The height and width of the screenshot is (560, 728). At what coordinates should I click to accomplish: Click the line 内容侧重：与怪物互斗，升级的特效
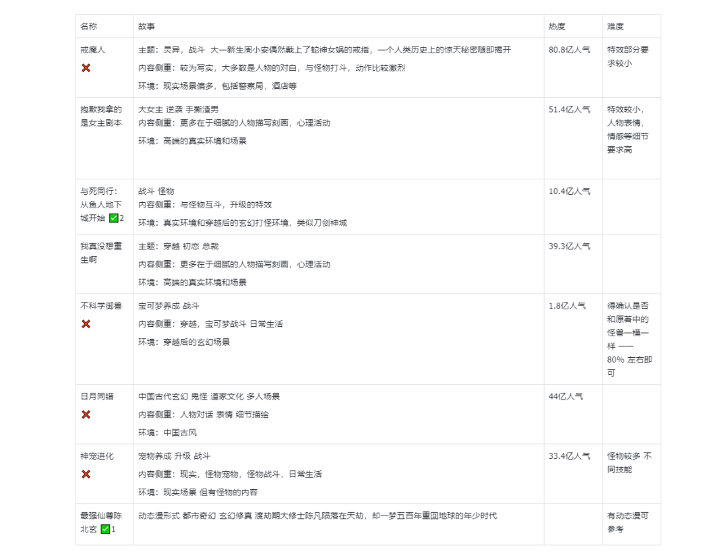pyautogui.click(x=205, y=204)
